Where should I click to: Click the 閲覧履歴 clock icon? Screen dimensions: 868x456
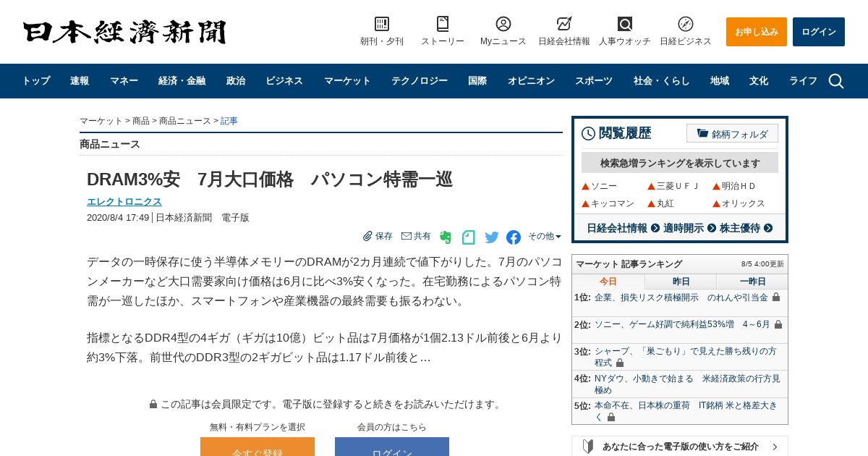click(588, 133)
